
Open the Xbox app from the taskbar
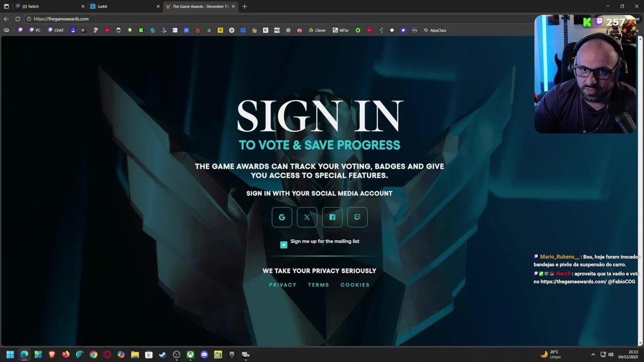click(x=190, y=354)
